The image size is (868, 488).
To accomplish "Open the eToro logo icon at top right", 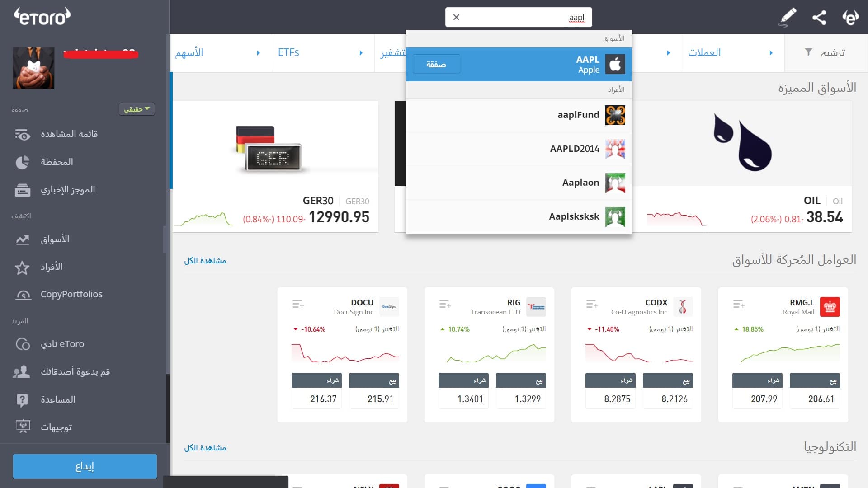I will (850, 18).
